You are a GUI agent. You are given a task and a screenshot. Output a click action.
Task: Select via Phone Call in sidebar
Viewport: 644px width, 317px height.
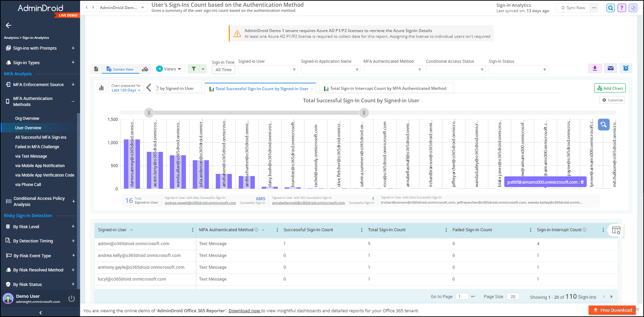click(x=28, y=185)
